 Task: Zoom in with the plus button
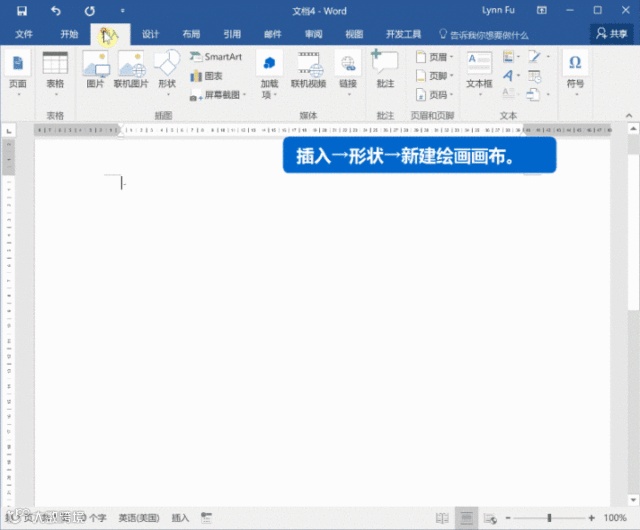pos(591,518)
